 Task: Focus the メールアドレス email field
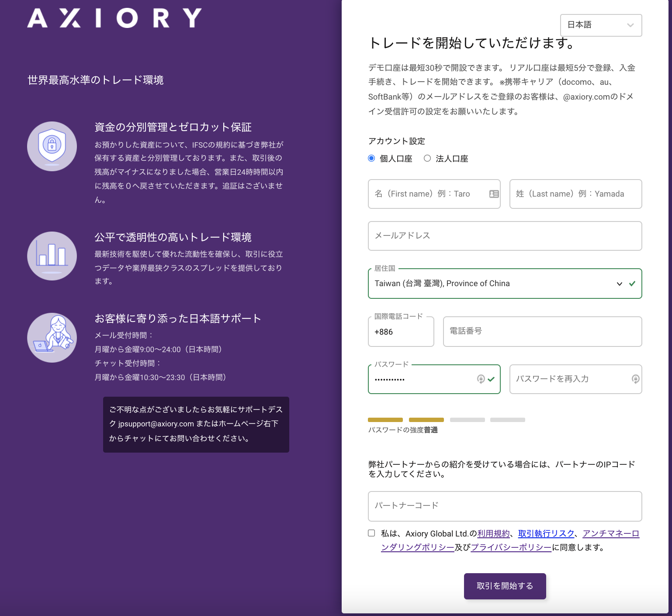tap(505, 236)
